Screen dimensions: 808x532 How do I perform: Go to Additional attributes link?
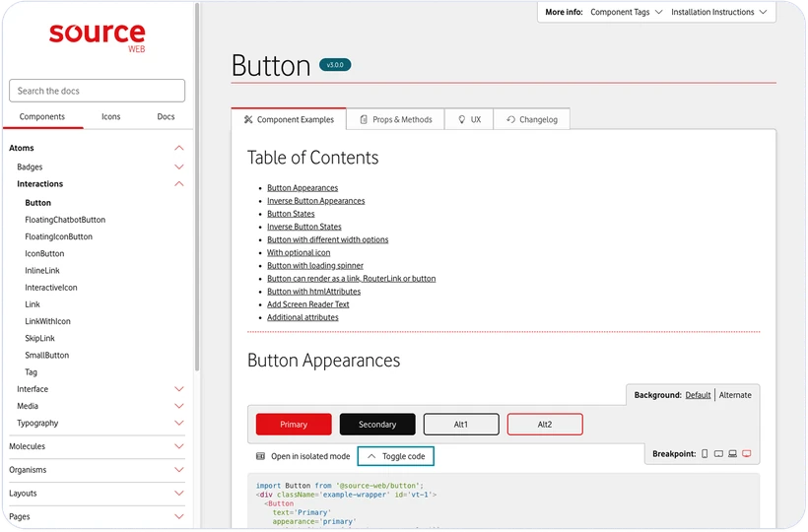point(303,318)
